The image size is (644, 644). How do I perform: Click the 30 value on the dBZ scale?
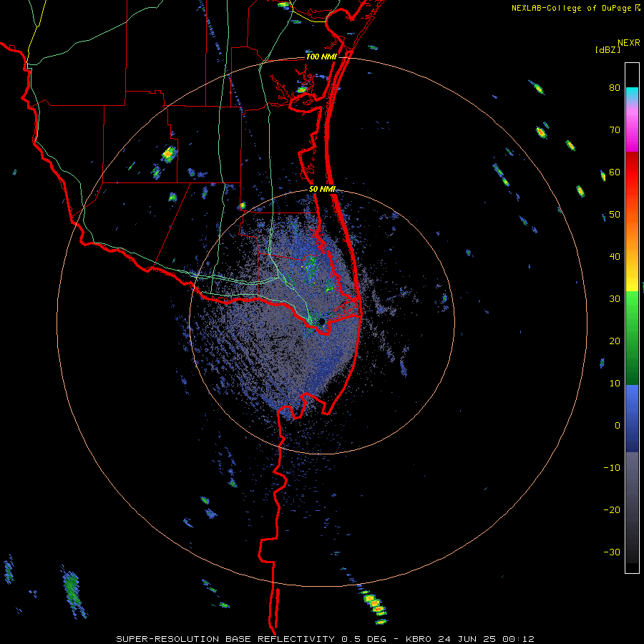(615, 298)
